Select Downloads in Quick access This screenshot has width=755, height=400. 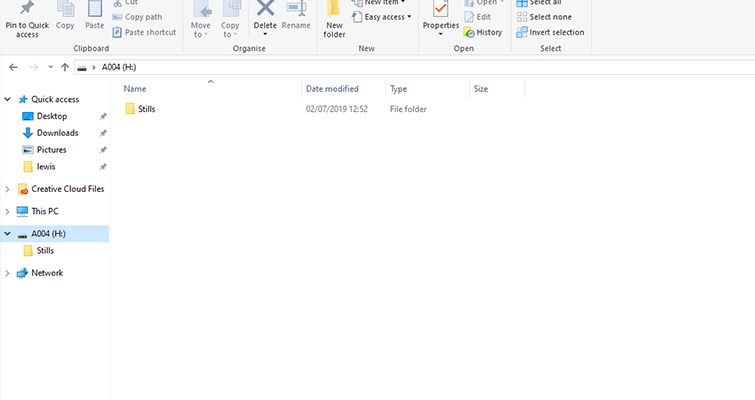tap(57, 133)
